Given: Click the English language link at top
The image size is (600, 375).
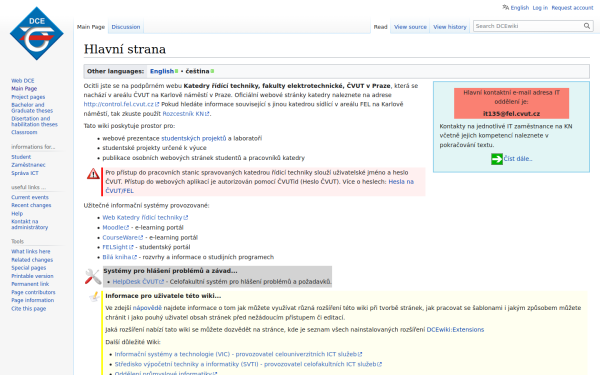Looking at the screenshot, I should (520, 8).
